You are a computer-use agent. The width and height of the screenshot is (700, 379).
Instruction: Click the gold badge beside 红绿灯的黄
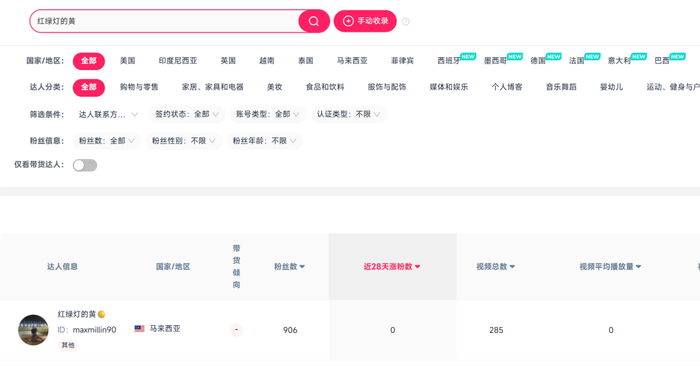point(102,314)
